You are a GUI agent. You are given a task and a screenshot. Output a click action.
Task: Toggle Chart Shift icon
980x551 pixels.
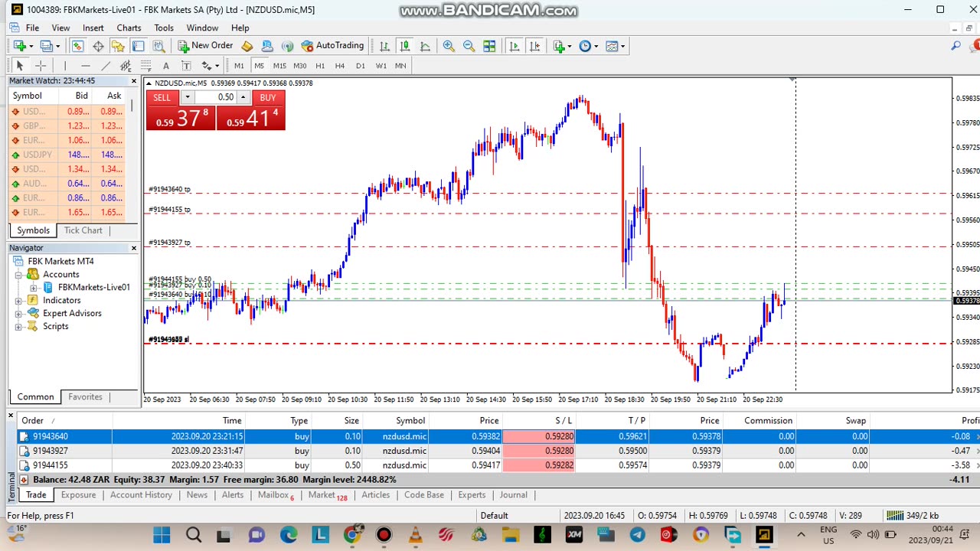[x=534, y=46]
